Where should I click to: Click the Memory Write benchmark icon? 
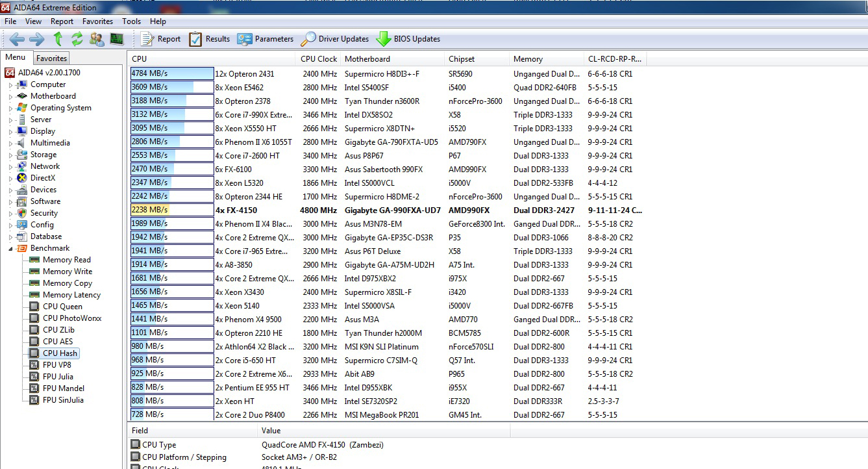pyautogui.click(x=34, y=272)
